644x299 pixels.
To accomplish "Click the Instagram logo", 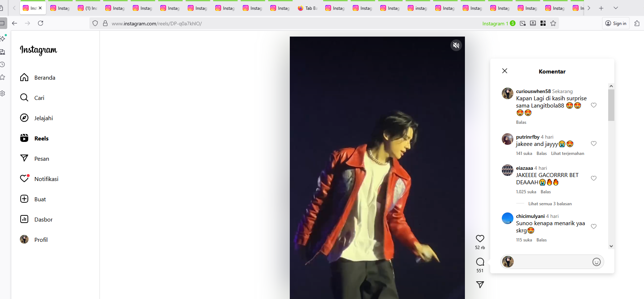I will (38, 50).
